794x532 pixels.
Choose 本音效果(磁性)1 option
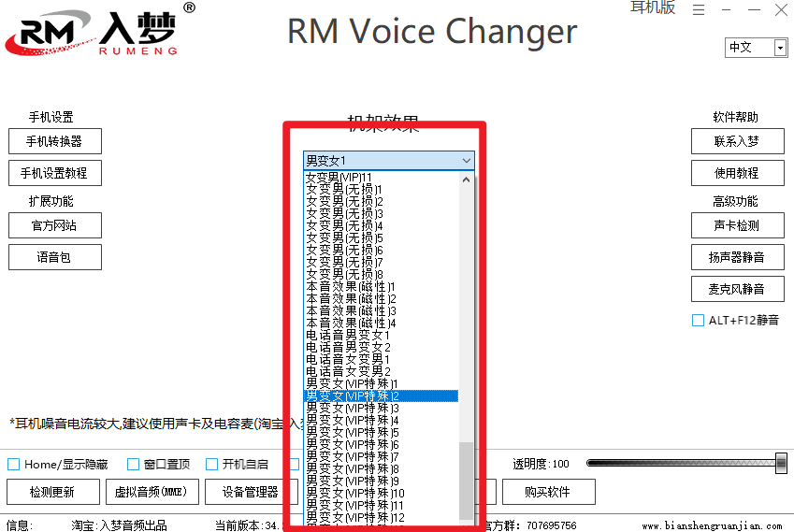click(382, 286)
